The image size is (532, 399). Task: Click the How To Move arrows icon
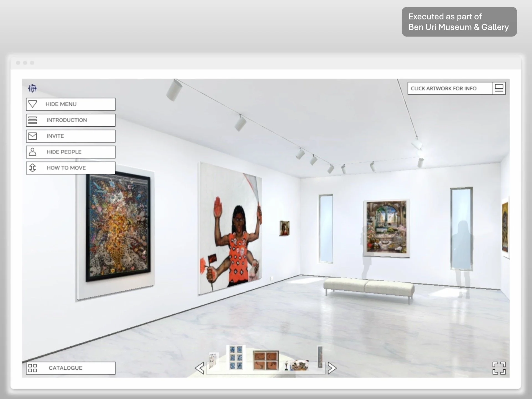[x=33, y=168]
